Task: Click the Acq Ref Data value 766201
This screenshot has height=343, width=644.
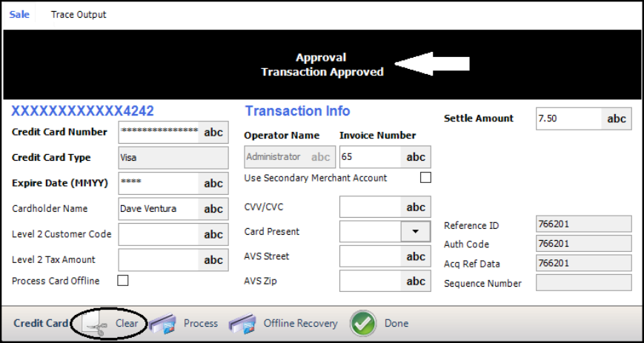Action: tap(584, 263)
